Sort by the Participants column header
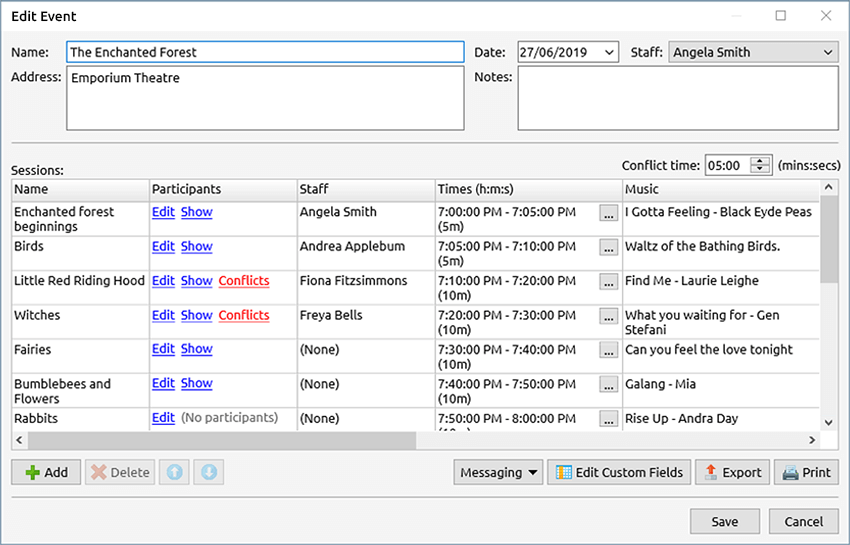 click(222, 189)
